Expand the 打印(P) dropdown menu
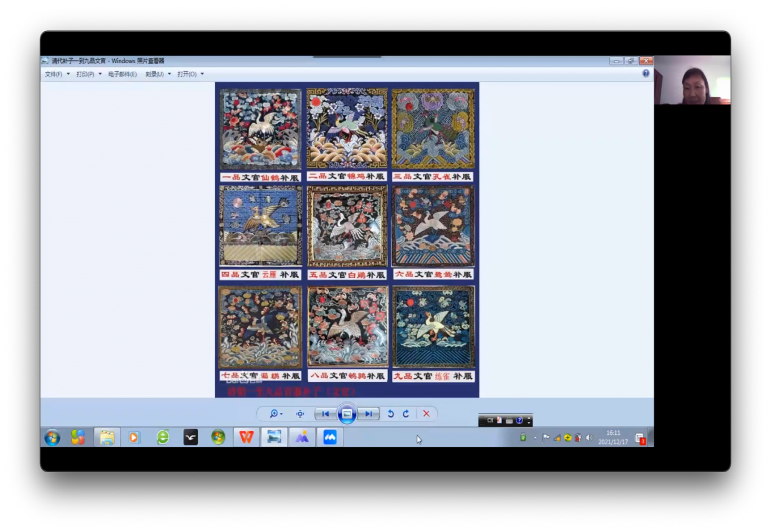 point(89,74)
